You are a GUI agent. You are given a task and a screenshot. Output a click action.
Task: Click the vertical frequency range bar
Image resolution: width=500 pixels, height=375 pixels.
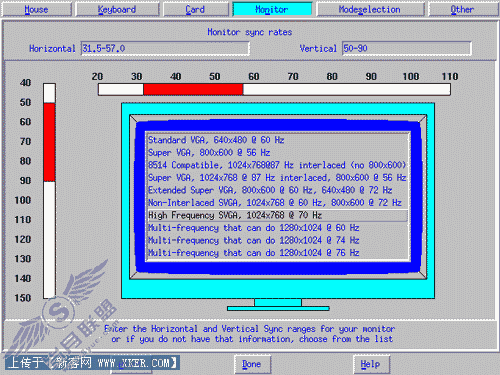49,191
